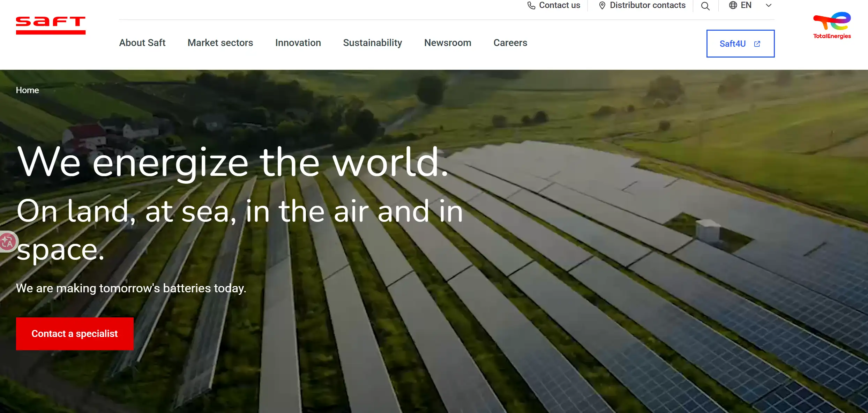Image resolution: width=868 pixels, height=413 pixels.
Task: Go to the Newsroom section
Action: coord(447,43)
